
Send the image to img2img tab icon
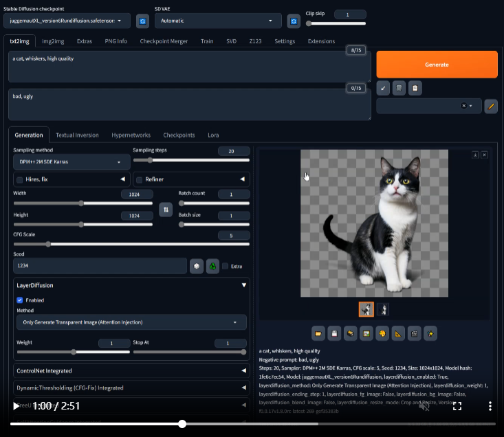pos(366,334)
